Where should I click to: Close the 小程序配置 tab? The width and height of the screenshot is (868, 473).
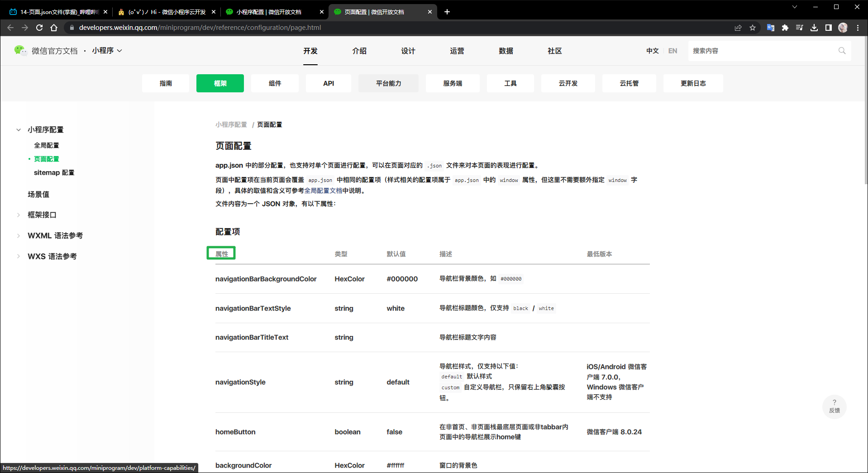[322, 12]
